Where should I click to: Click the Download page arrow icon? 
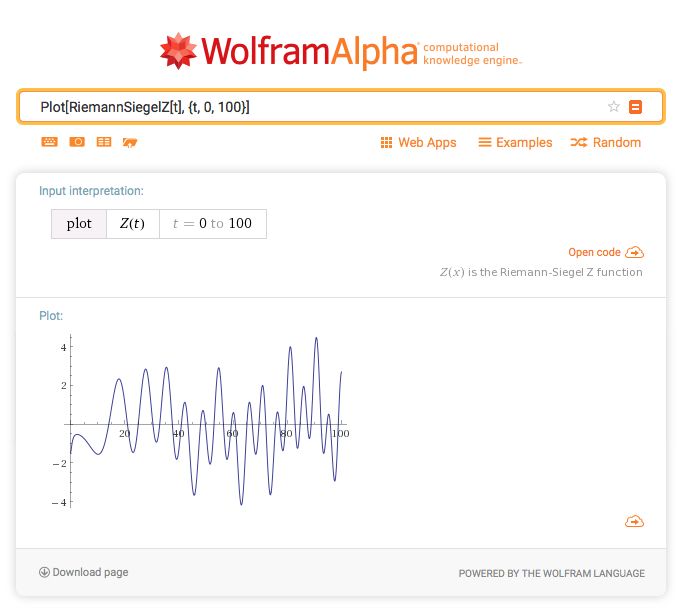coord(44,572)
